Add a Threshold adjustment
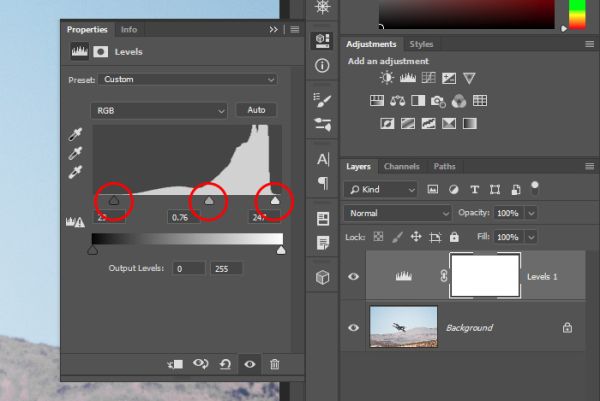This screenshot has height=401, width=600. point(428,124)
